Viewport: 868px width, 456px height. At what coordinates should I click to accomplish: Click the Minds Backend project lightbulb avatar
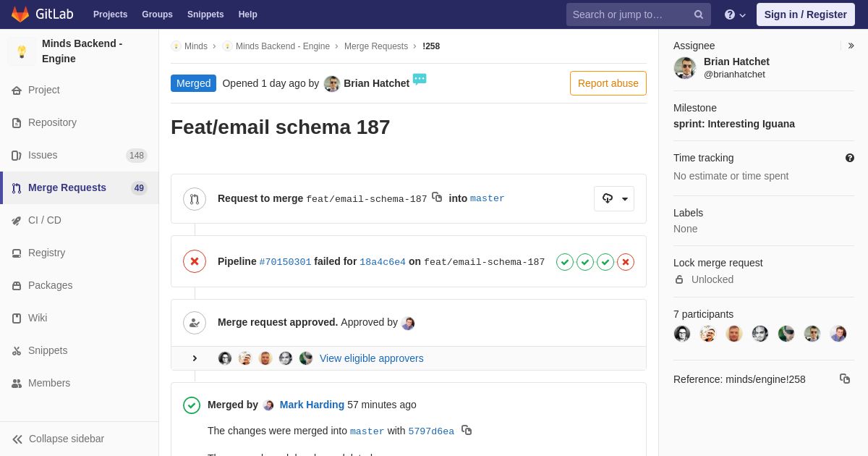click(22, 51)
